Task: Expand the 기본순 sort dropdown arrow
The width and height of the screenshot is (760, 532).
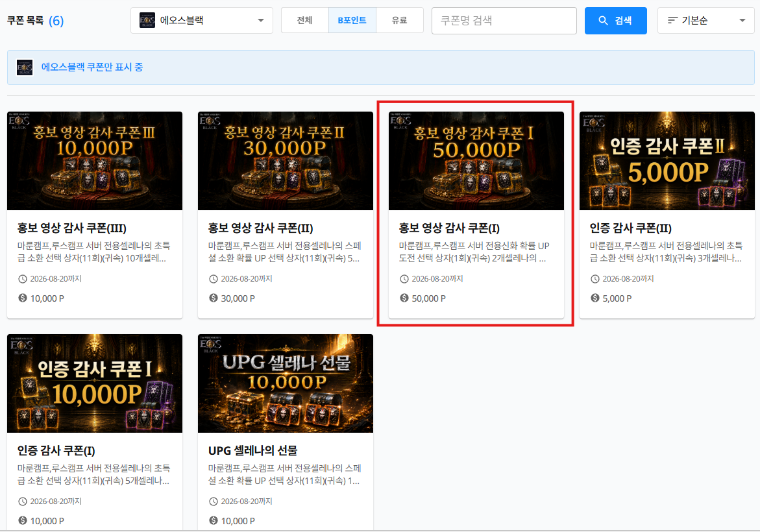Action: [742, 20]
